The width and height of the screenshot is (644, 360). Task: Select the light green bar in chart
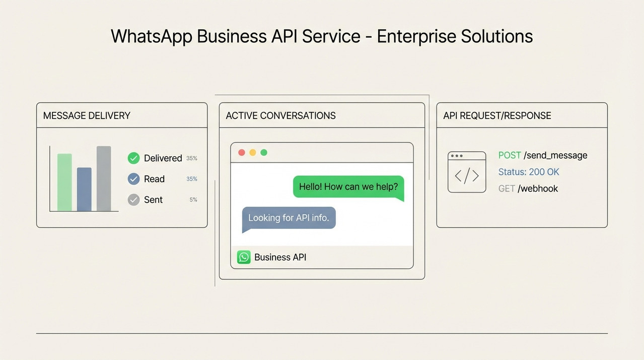[x=64, y=183]
